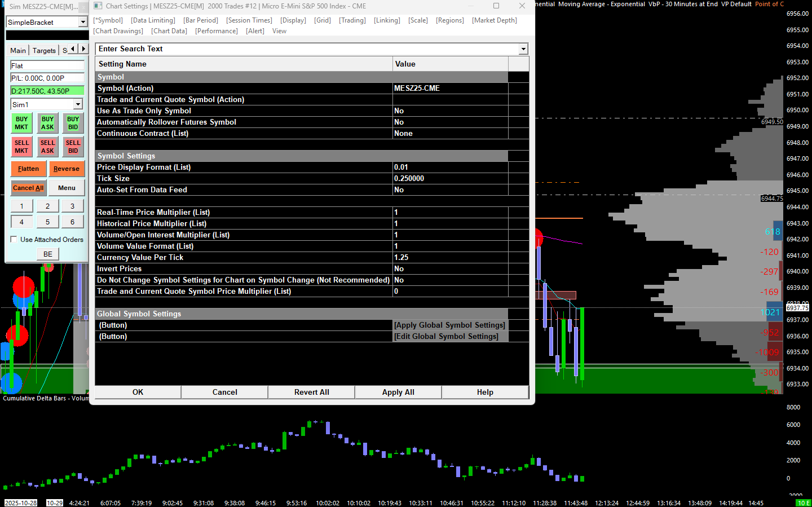Toggle Use Attached Orders checkbox
812x507 pixels.
tap(14, 239)
